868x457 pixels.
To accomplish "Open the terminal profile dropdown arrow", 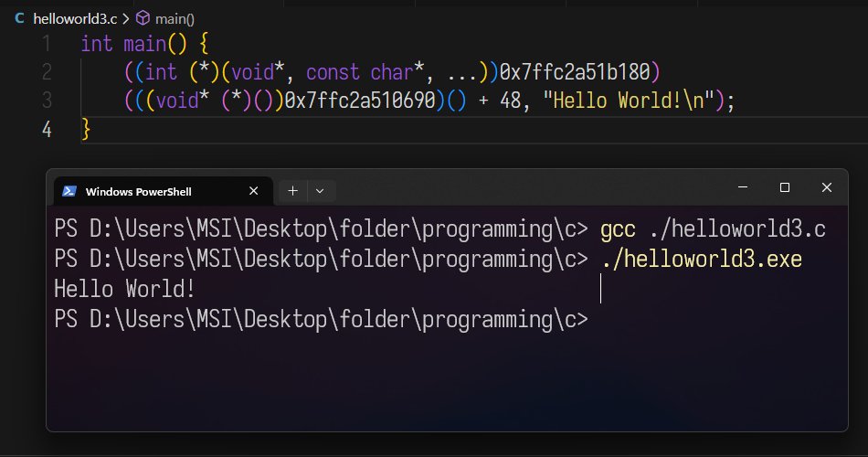I will (320, 191).
